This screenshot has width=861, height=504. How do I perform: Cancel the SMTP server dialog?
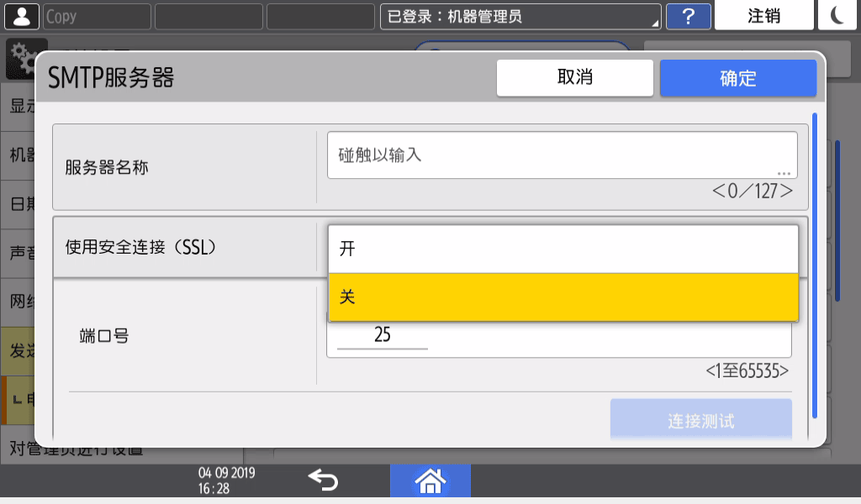point(574,77)
